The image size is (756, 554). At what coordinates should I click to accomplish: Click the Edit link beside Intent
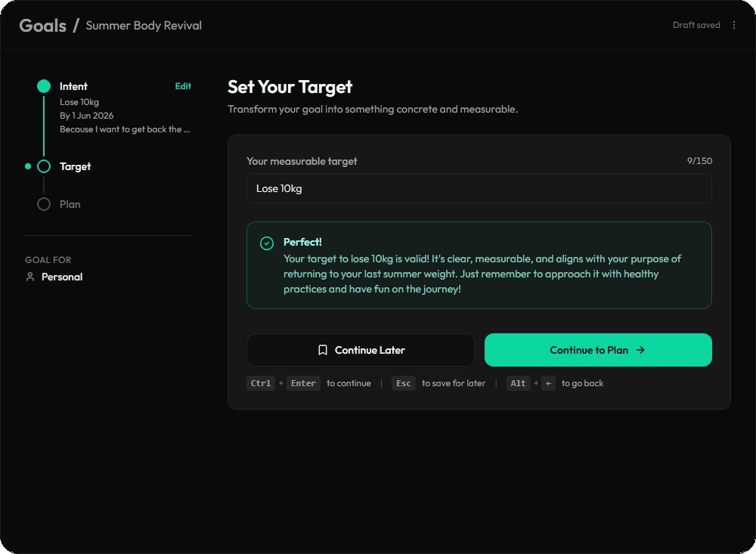183,86
